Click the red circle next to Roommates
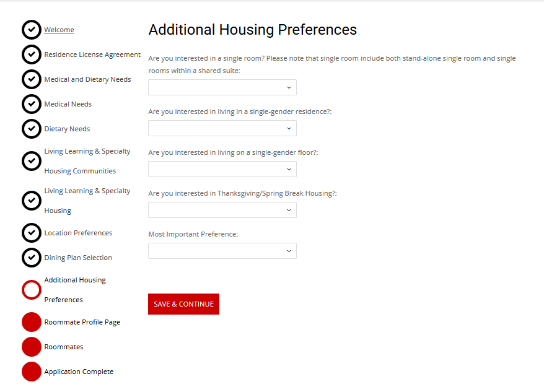Viewport: 544px width, 392px height. 32,347
